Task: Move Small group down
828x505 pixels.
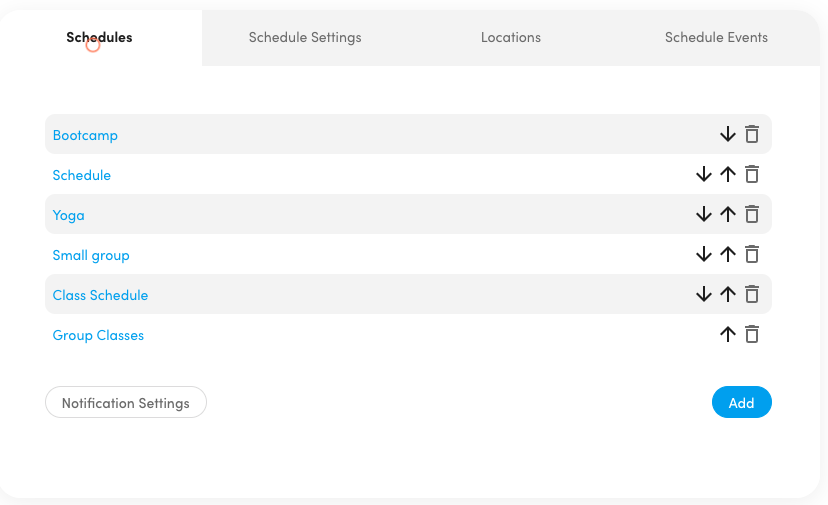Action: pos(703,255)
